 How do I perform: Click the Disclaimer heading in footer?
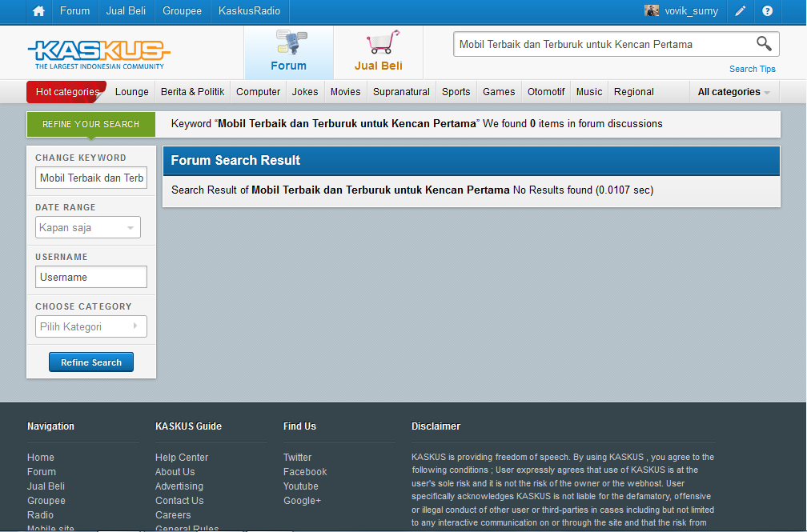click(x=436, y=426)
